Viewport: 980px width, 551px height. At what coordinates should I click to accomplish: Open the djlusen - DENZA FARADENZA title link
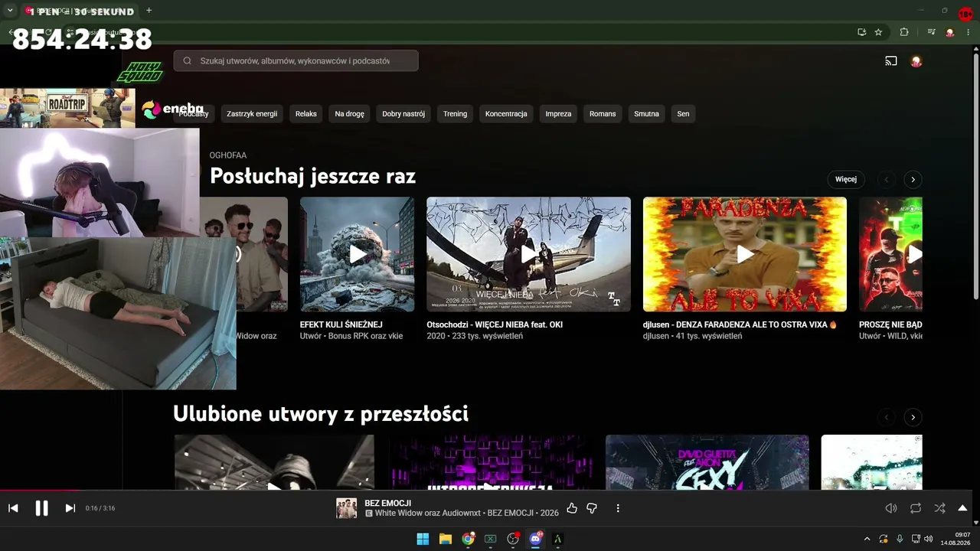coord(740,324)
